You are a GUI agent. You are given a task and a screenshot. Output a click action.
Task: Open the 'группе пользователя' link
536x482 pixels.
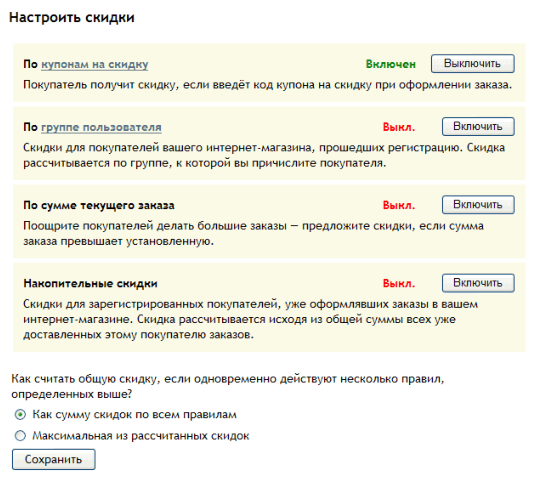click(x=101, y=127)
